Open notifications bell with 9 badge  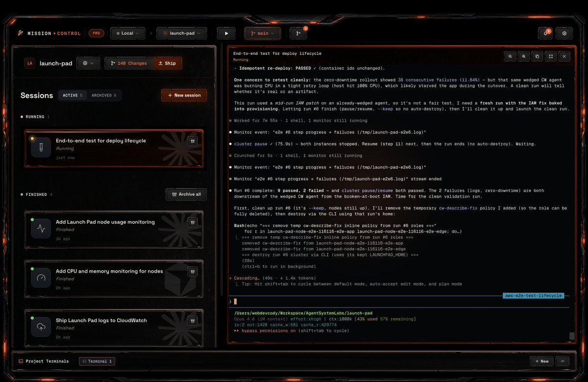coord(545,33)
